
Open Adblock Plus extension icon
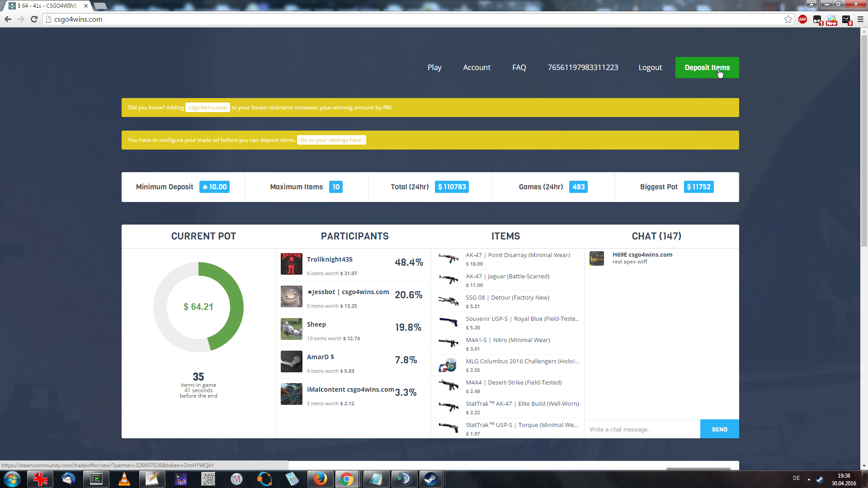(802, 19)
